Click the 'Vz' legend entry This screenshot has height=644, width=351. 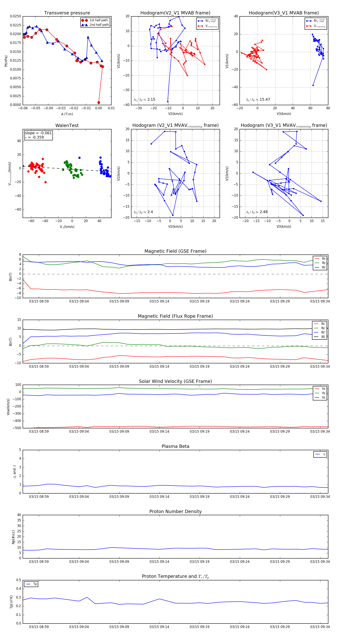coord(320,398)
